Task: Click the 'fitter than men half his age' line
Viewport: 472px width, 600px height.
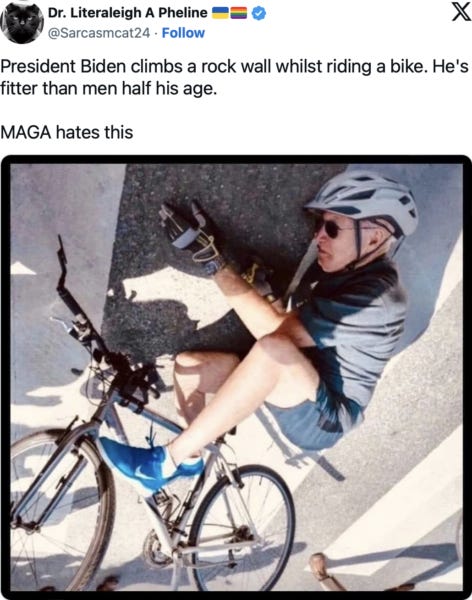Action: point(109,89)
